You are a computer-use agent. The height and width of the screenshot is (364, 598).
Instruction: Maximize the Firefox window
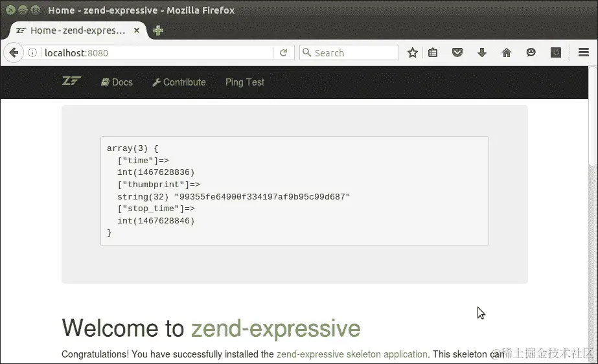[35, 10]
